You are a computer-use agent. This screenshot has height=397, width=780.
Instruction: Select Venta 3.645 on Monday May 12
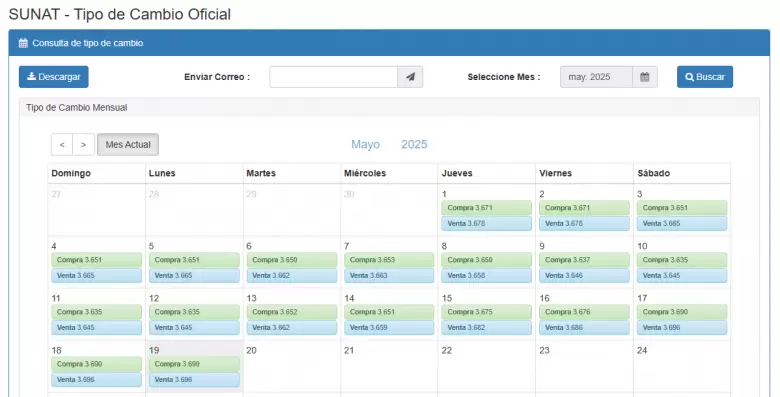[194, 328]
